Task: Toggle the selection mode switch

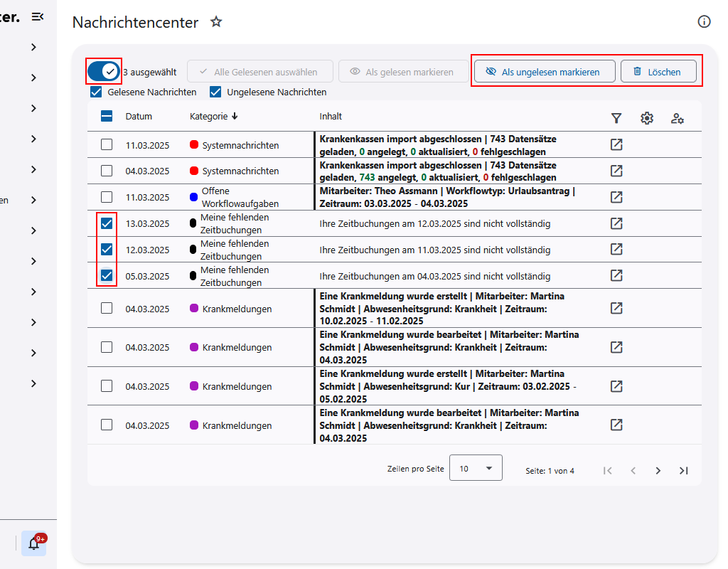Action: (104, 71)
